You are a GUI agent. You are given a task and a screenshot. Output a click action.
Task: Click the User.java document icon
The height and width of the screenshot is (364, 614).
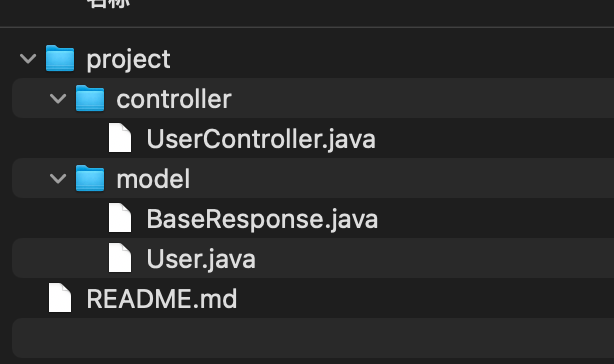tap(120, 258)
